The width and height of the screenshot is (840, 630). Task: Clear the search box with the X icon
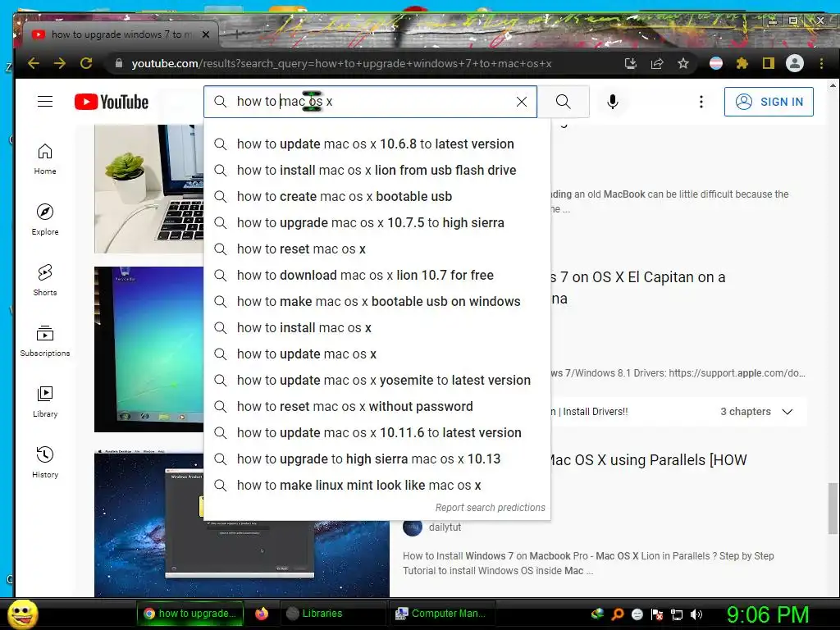[x=521, y=102]
